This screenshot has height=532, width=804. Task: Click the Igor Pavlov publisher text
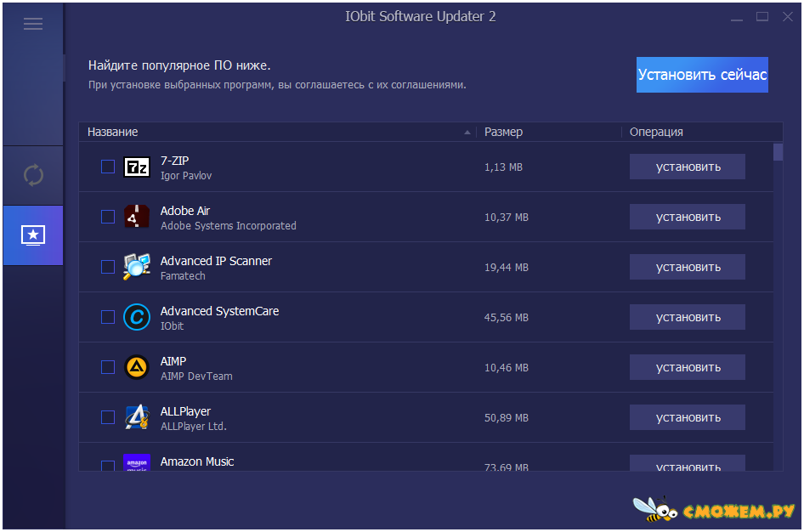[x=185, y=176]
